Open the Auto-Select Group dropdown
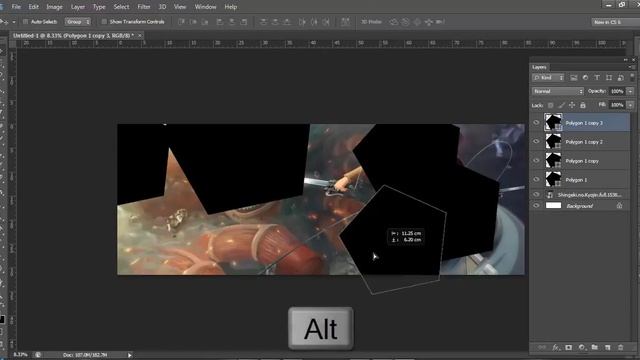 click(78, 22)
